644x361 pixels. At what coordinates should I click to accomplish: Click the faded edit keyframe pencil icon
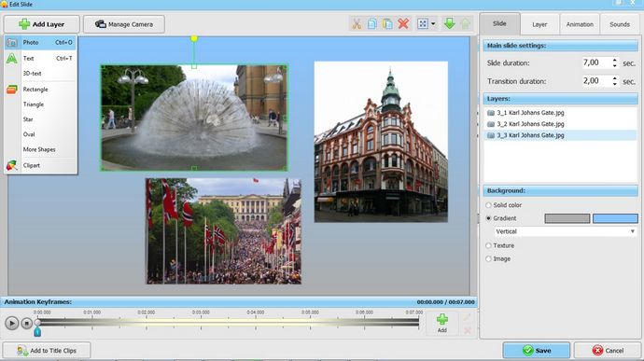pyautogui.click(x=467, y=317)
